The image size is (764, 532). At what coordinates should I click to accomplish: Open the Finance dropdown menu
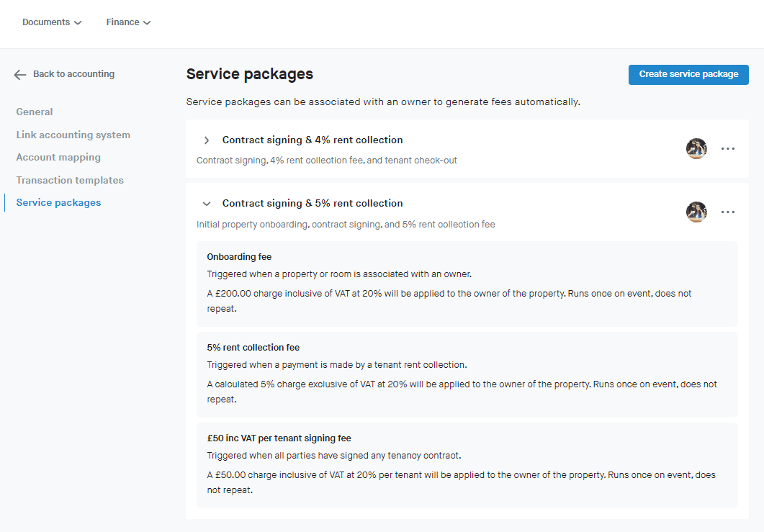click(128, 22)
